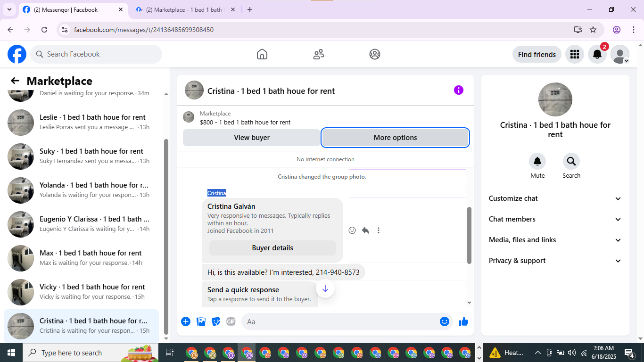The image size is (644, 362).
Task: Focus the Aa message input box
Action: 340,321
